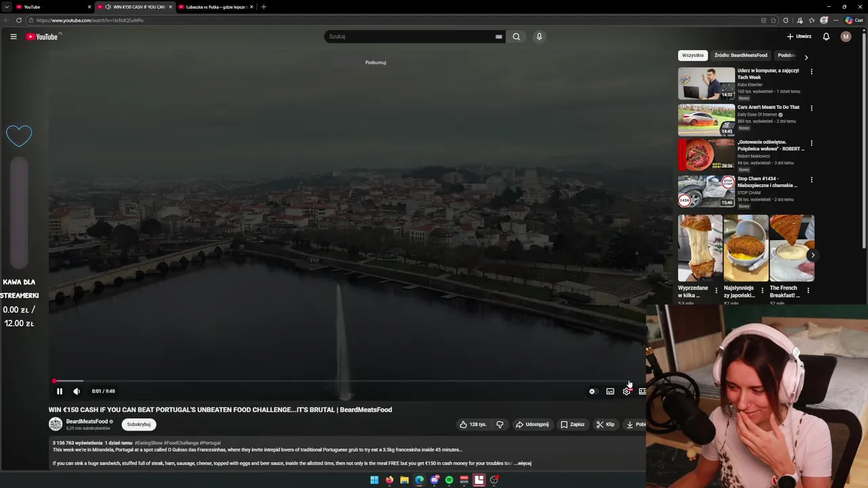Open options for Cars Aren't Meant video
The width and height of the screenshot is (868, 488).
[x=811, y=108]
